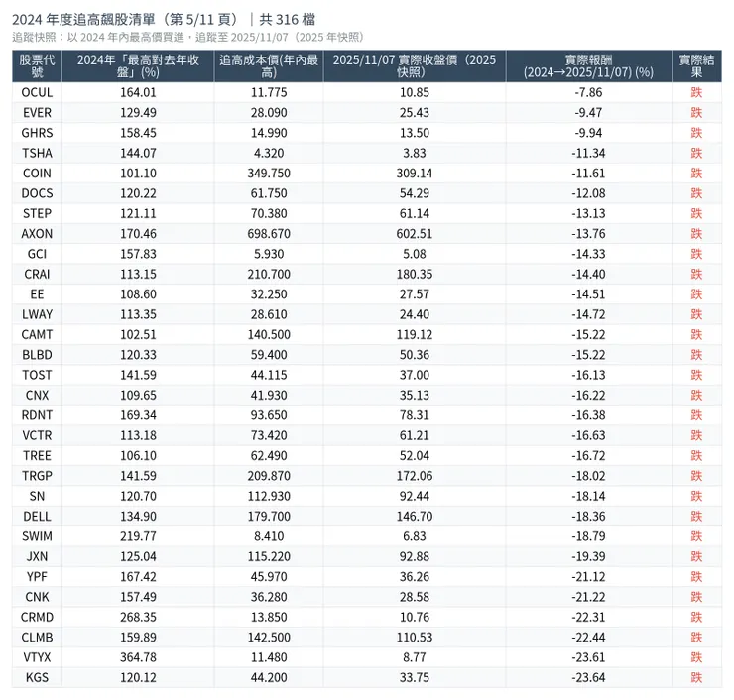Select the TRGP ticker cell
Viewport: 734px width, 700px height.
[x=37, y=476]
